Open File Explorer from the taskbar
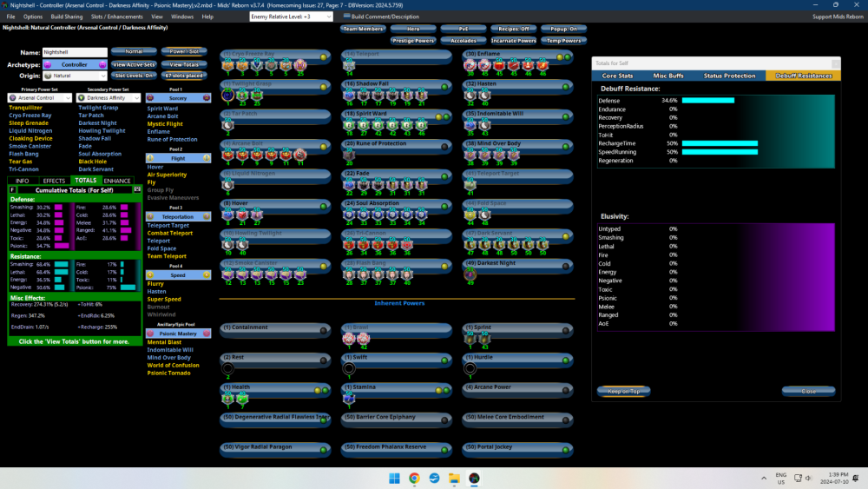Viewport: 868px width, 489px height. pos(454,479)
